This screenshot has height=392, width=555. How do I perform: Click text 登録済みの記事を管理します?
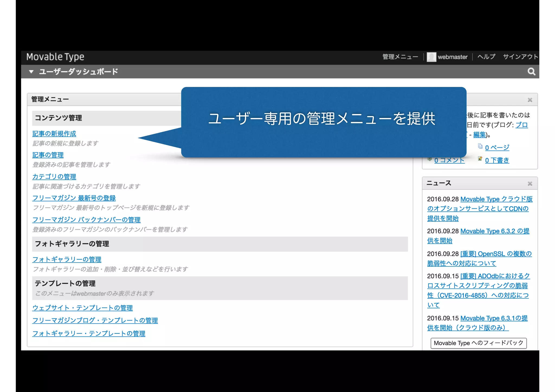click(x=71, y=165)
